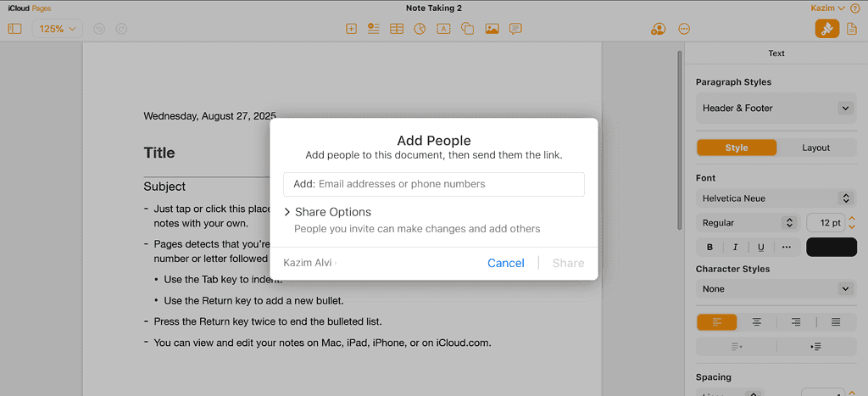
Task: Open the Helvetica Neue font dropdown
Action: 776,198
